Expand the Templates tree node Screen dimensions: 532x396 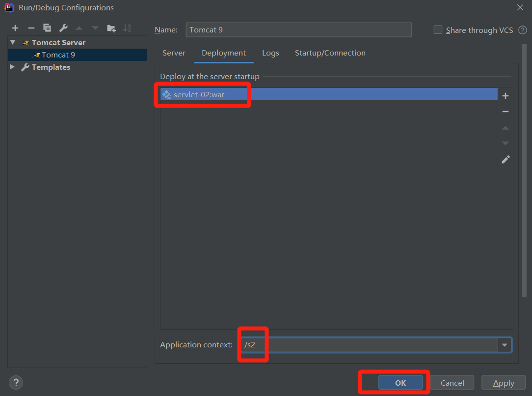[x=12, y=67]
